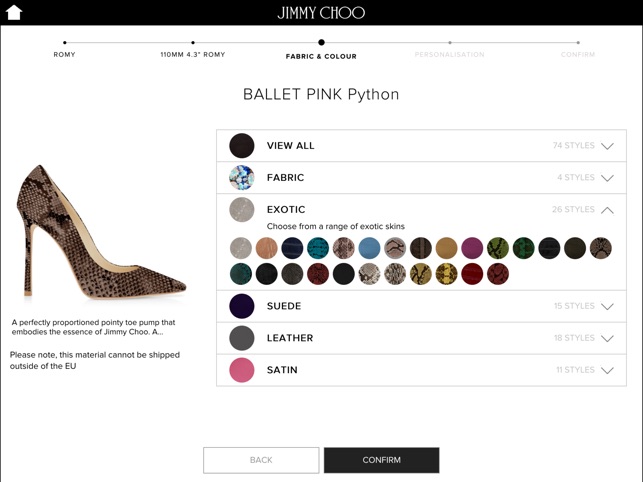Pick the beige-white python swatch in second row

tap(369, 274)
